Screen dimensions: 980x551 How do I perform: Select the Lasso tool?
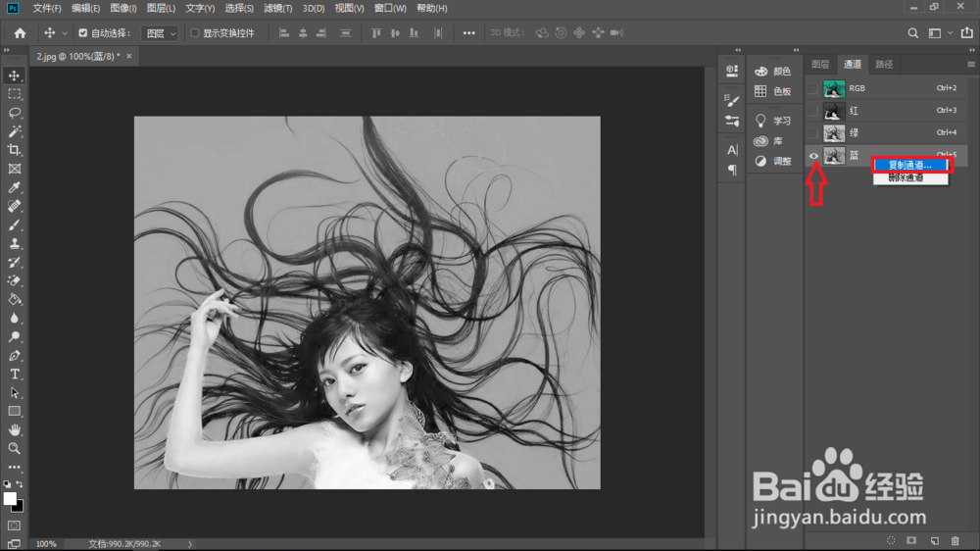coord(14,113)
